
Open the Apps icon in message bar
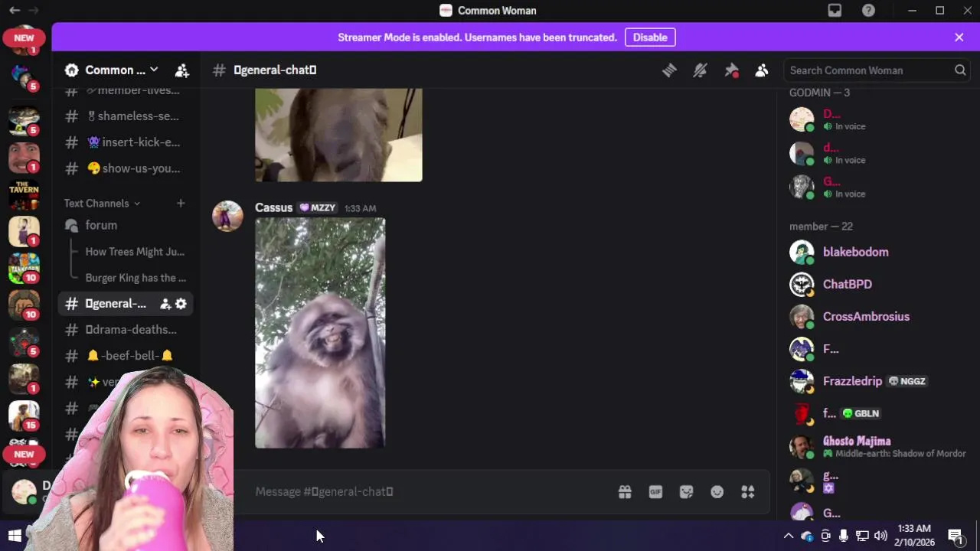click(748, 492)
